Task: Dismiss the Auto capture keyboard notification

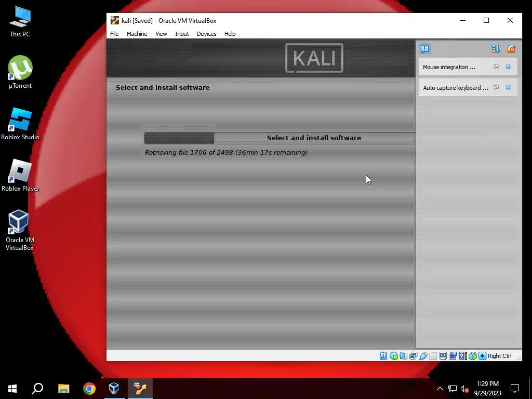Action: pos(508,87)
